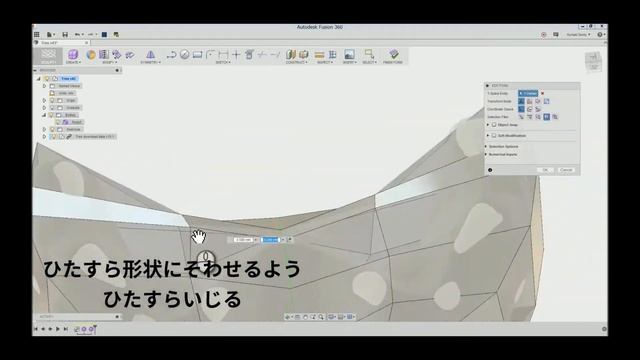Select the Edit Form sphere icon

91,54
